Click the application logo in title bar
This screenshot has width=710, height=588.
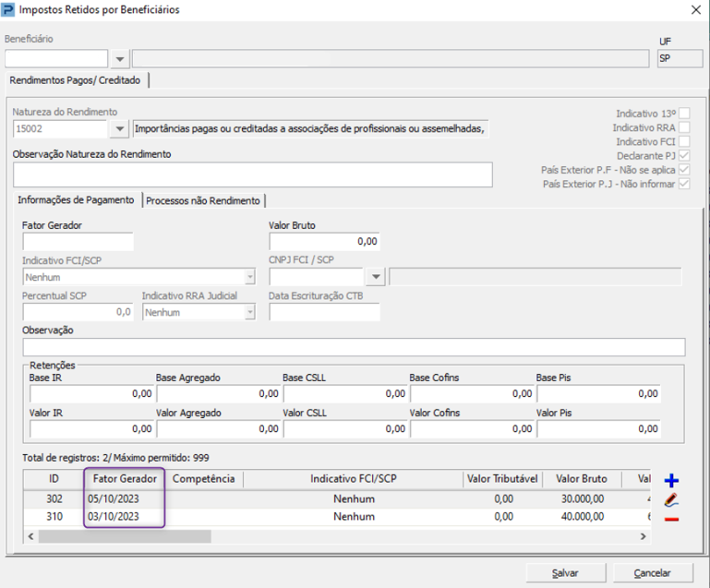pyautogui.click(x=9, y=10)
